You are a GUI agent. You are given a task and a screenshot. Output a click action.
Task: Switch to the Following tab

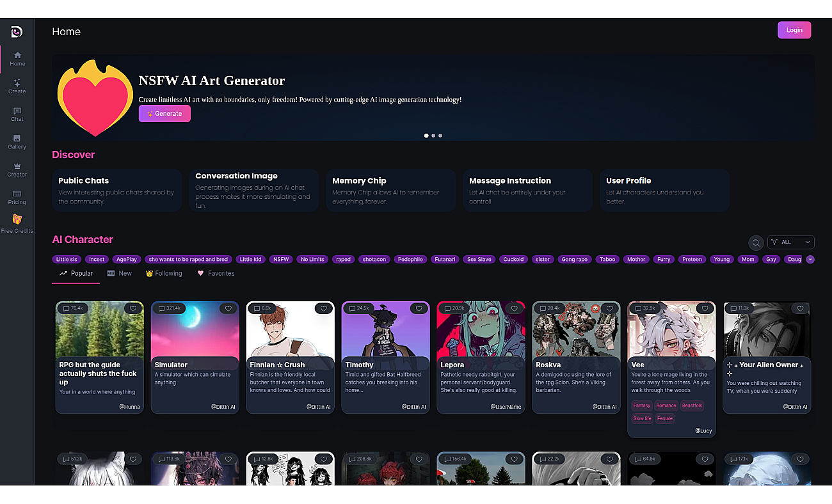click(164, 273)
